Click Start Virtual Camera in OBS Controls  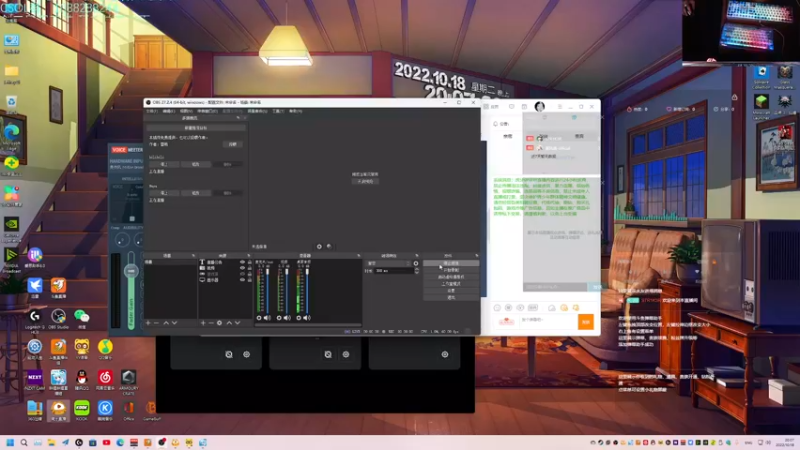[451, 277]
